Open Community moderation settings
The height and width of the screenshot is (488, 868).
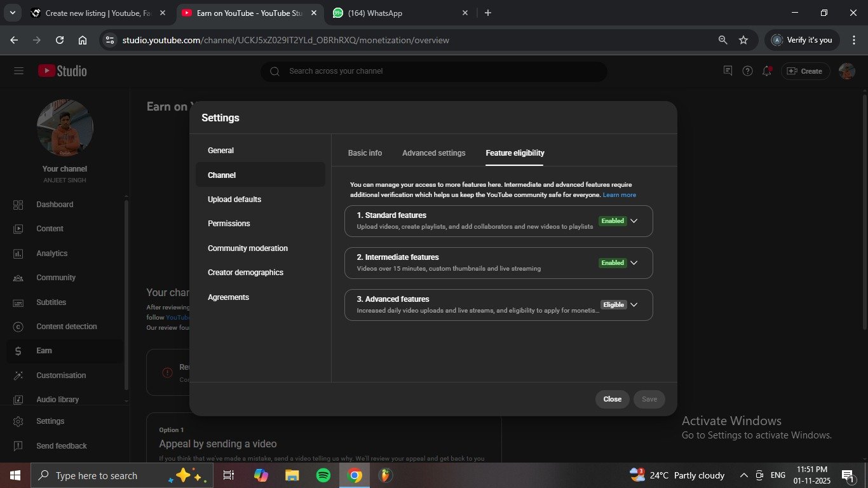248,248
